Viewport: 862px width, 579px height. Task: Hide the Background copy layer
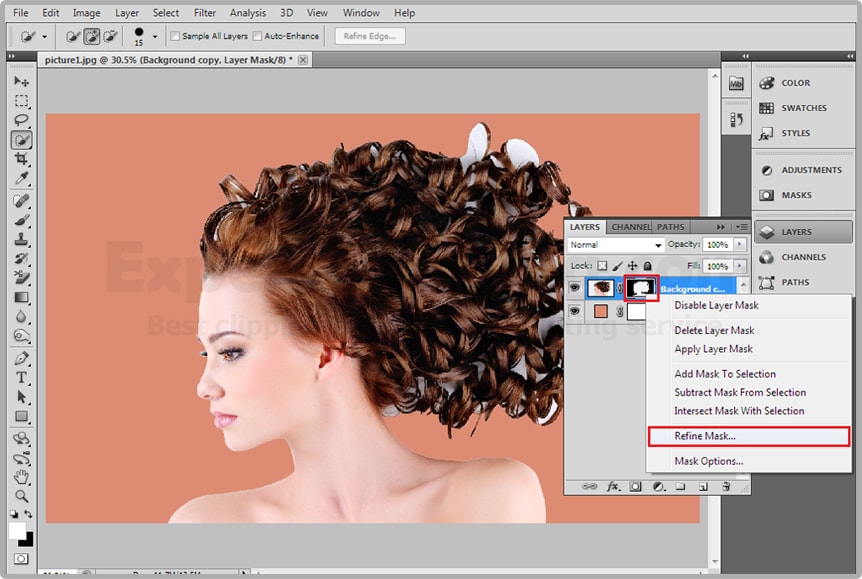(574, 288)
